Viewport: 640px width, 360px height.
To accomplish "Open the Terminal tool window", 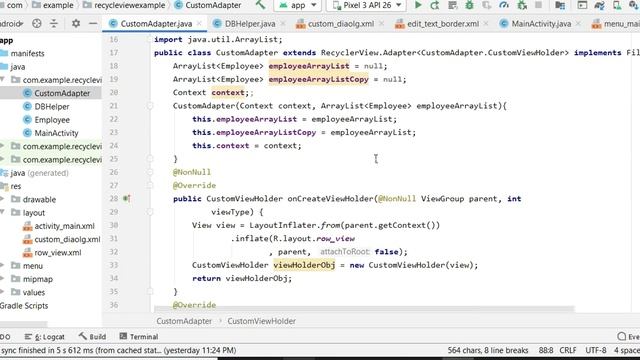I will (139, 337).
